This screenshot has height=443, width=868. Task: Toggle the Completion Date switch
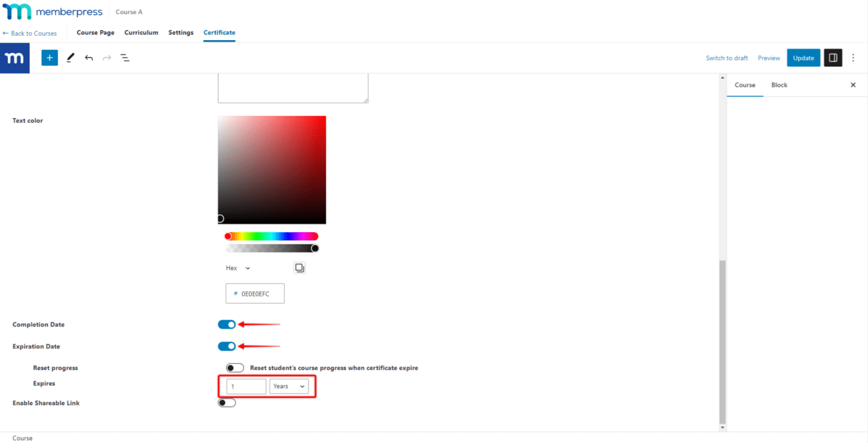tap(227, 324)
